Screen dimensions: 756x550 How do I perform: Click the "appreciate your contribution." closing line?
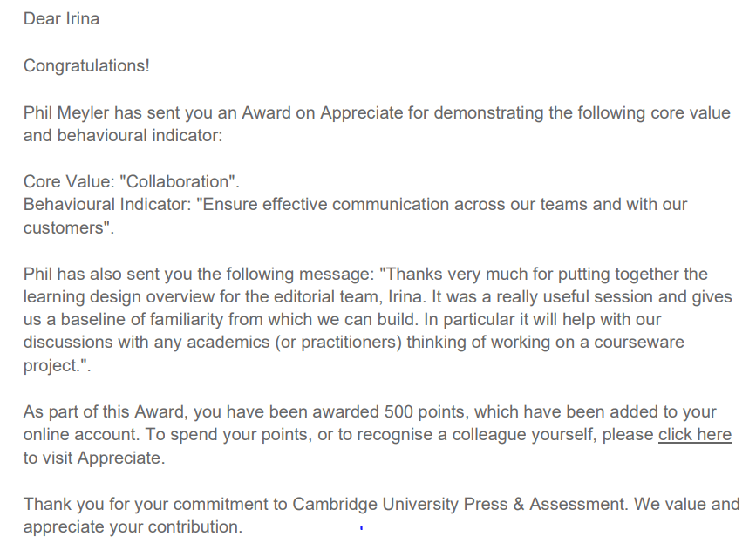pos(133,526)
